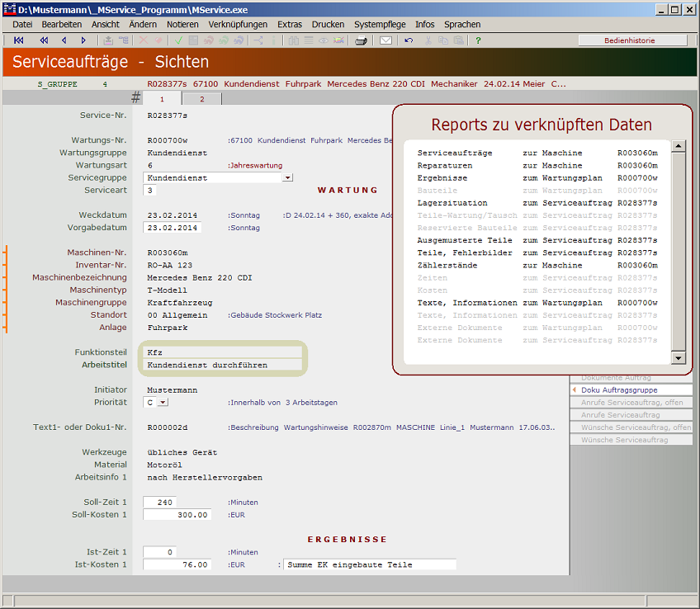Viewport: 700px width, 609px height.
Task: Click the undo arrow icon
Action: click(409, 40)
